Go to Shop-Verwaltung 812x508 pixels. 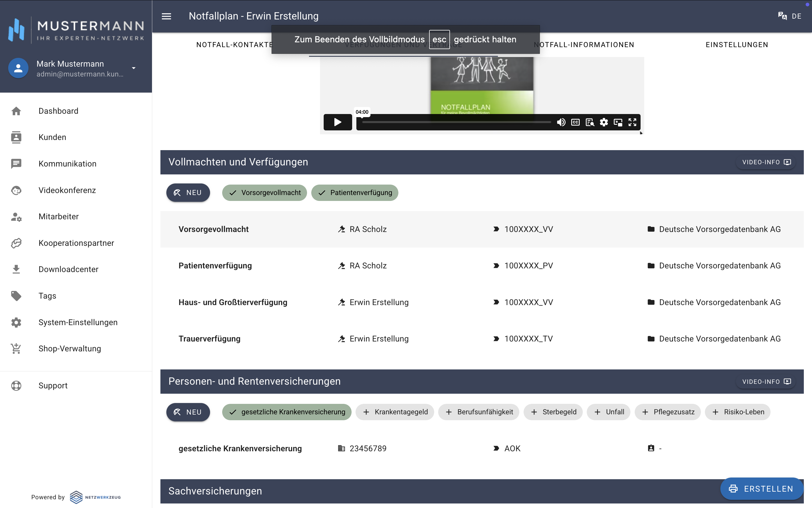76,349
